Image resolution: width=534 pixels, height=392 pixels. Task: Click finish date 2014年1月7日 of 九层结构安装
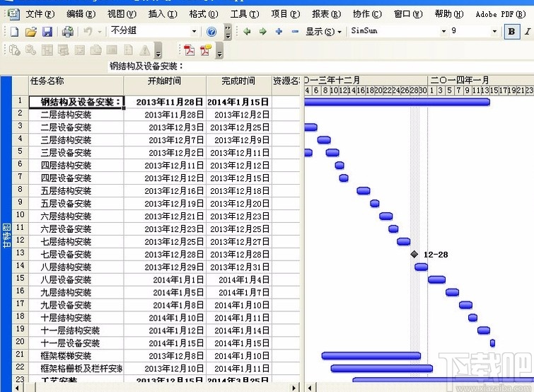[239, 292]
